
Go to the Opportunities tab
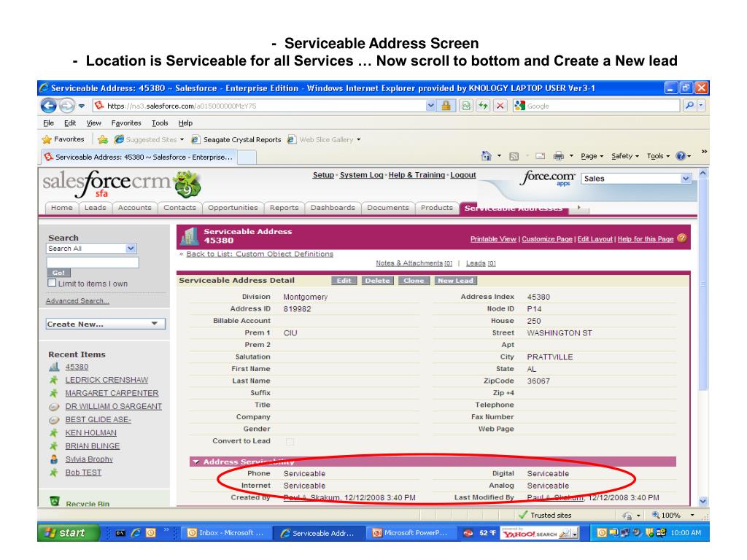[233, 208]
